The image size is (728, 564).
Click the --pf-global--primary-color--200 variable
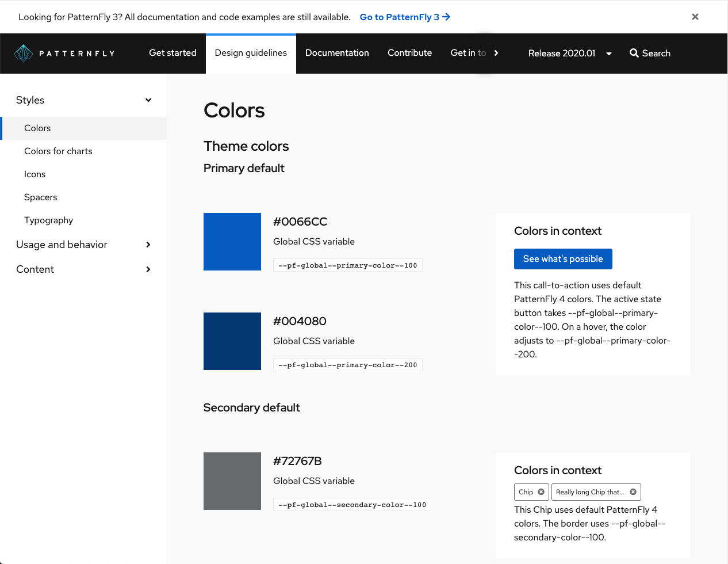348,365
